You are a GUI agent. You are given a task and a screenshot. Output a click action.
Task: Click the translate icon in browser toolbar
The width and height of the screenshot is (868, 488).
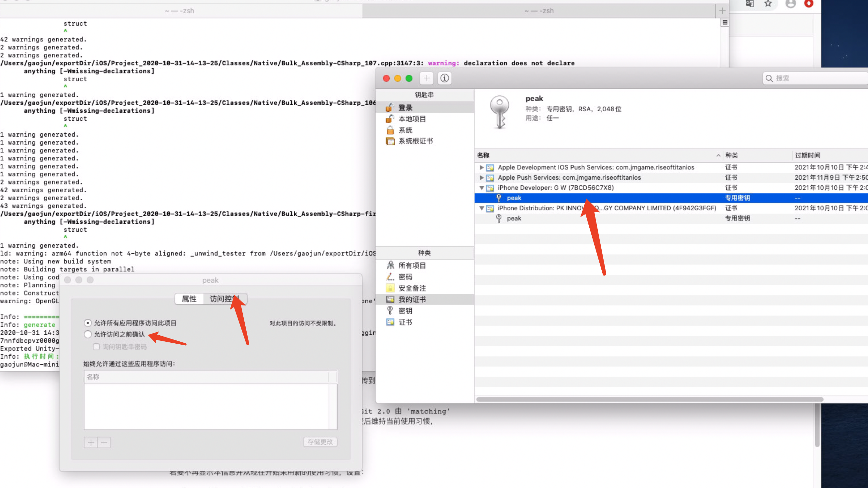point(750,4)
